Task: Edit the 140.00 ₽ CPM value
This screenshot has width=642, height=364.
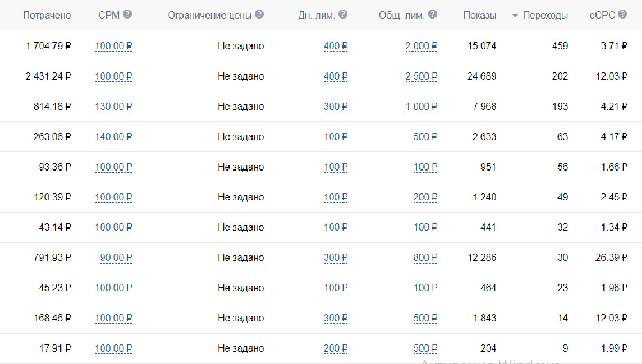Action: (x=113, y=137)
